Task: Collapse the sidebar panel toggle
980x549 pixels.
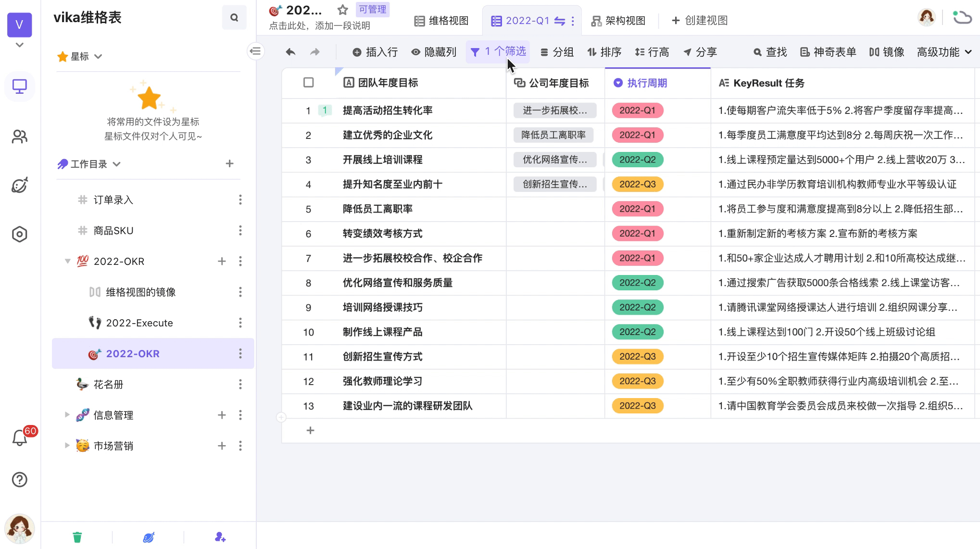Action: [x=255, y=51]
